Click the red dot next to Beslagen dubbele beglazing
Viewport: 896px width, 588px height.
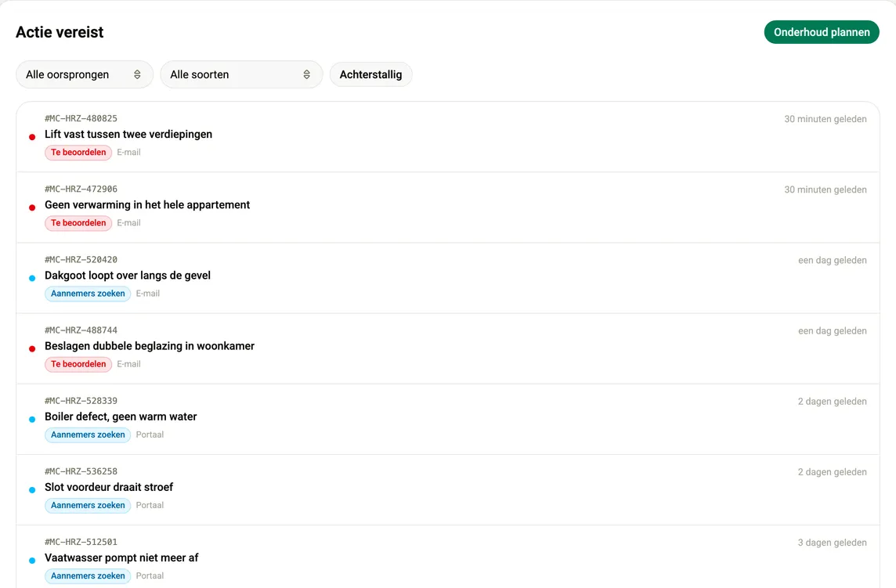tap(32, 348)
